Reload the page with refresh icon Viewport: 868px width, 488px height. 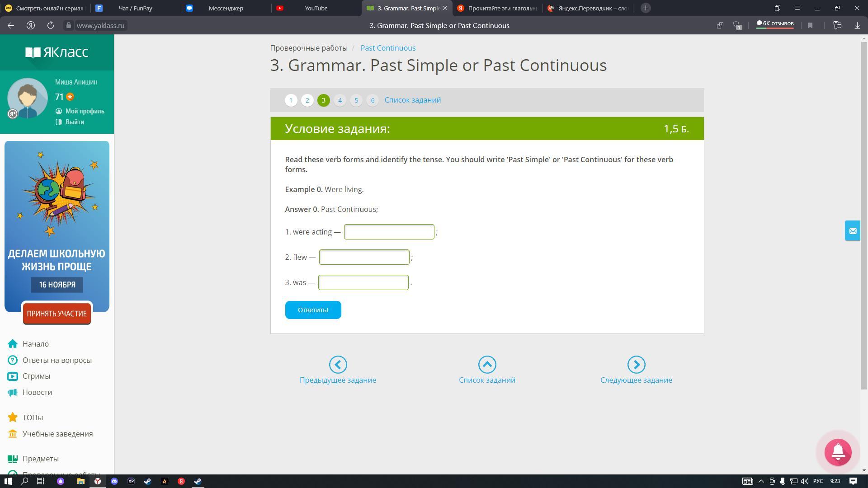pyautogui.click(x=51, y=26)
